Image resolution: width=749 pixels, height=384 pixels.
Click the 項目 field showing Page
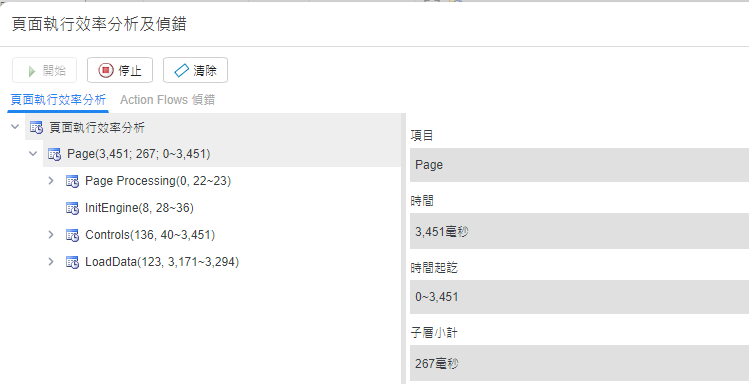[x=579, y=165]
